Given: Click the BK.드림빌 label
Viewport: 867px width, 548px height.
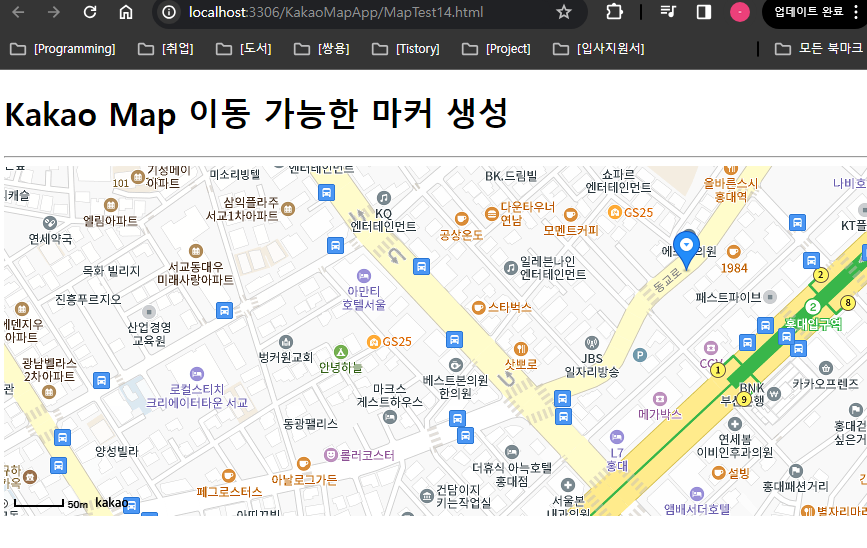Looking at the screenshot, I should [x=511, y=176].
